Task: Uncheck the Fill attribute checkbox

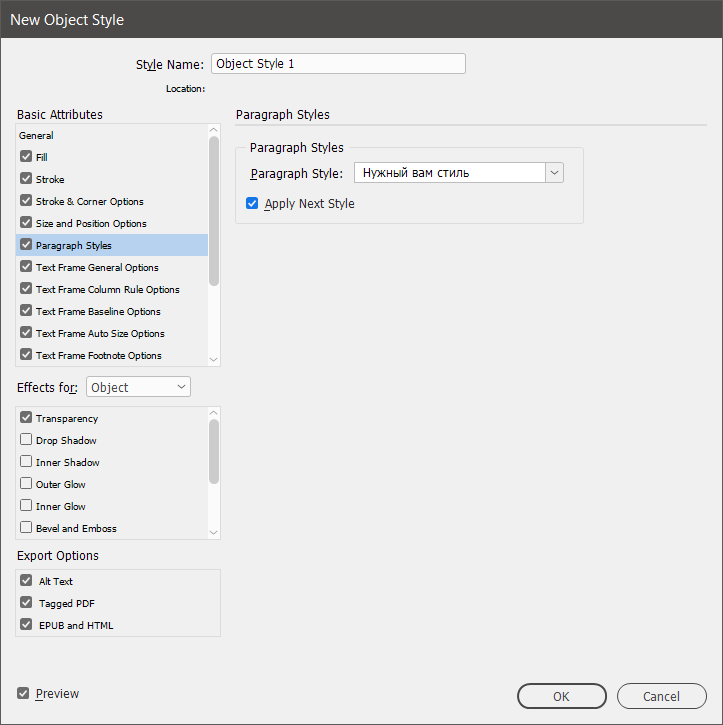Action: pos(26,157)
